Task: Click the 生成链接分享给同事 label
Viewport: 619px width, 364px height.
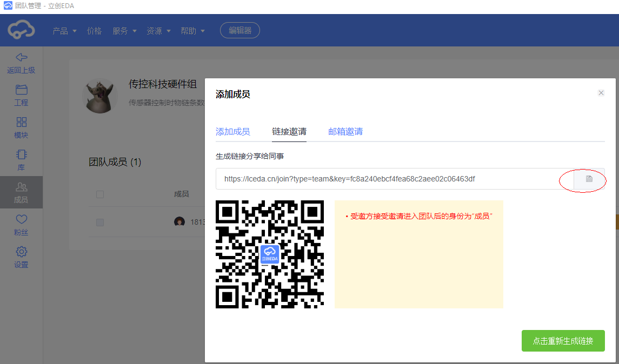Action: tap(250, 156)
